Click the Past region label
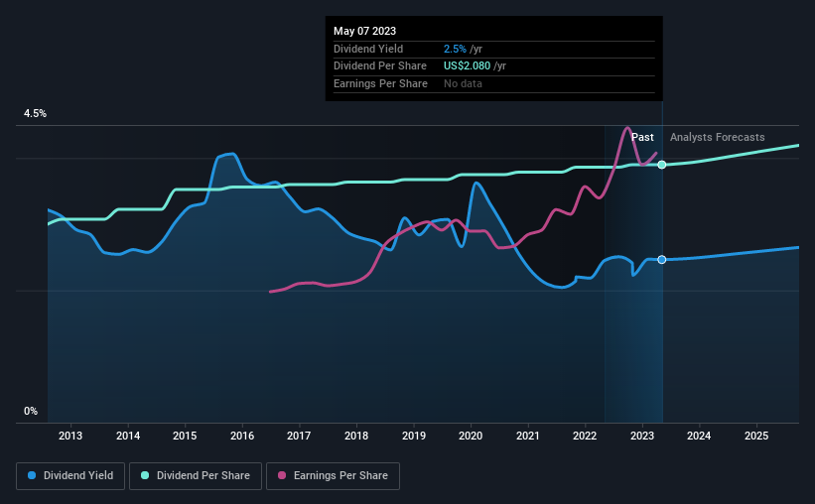This screenshot has height=504, width=815. (642, 137)
